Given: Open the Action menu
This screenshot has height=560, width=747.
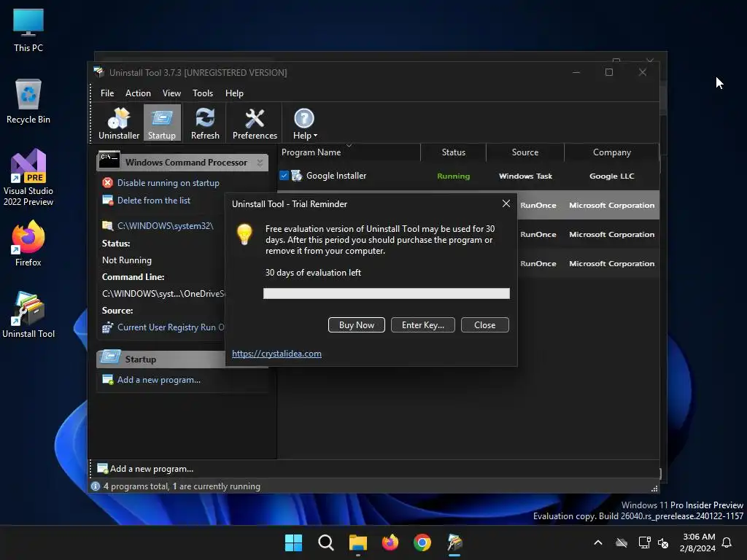Looking at the screenshot, I should [138, 93].
